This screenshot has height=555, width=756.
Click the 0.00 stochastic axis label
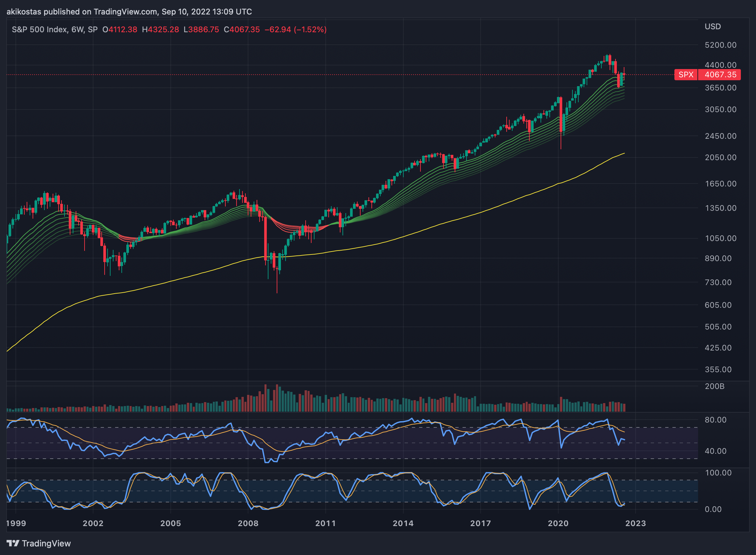713,509
